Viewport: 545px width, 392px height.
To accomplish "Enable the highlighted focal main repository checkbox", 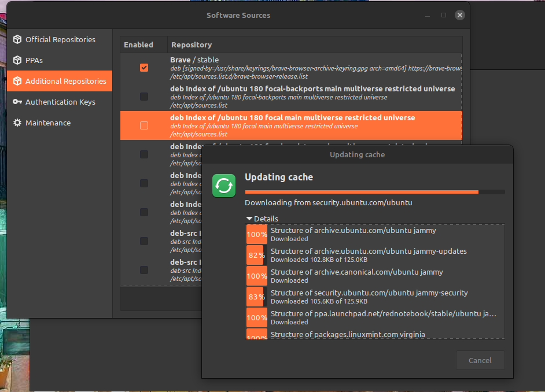I will point(144,125).
